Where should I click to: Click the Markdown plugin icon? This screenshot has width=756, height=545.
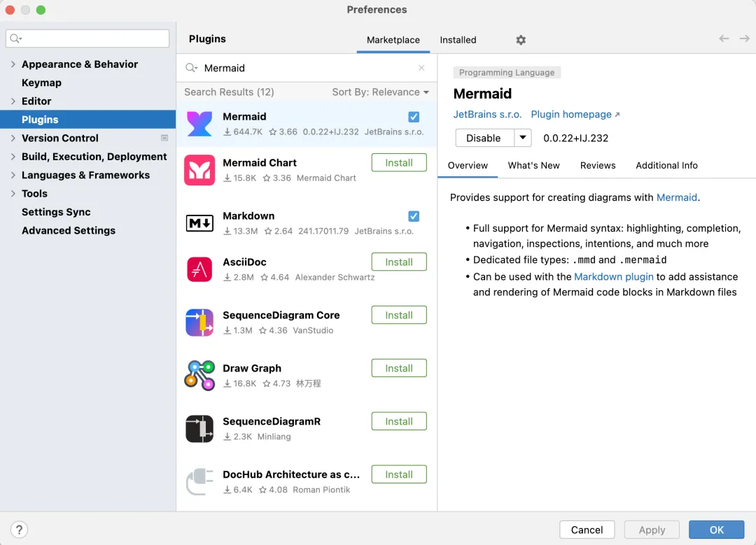tap(199, 223)
